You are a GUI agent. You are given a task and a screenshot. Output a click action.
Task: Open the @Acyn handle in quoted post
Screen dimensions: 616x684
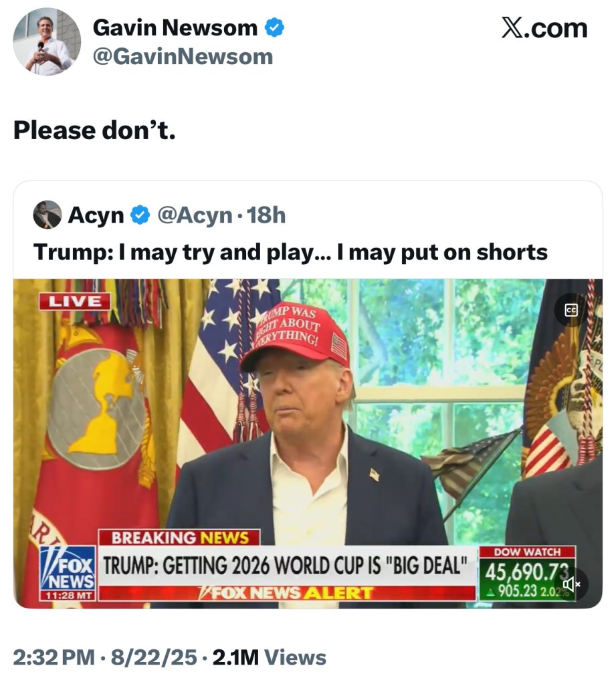click(x=195, y=215)
